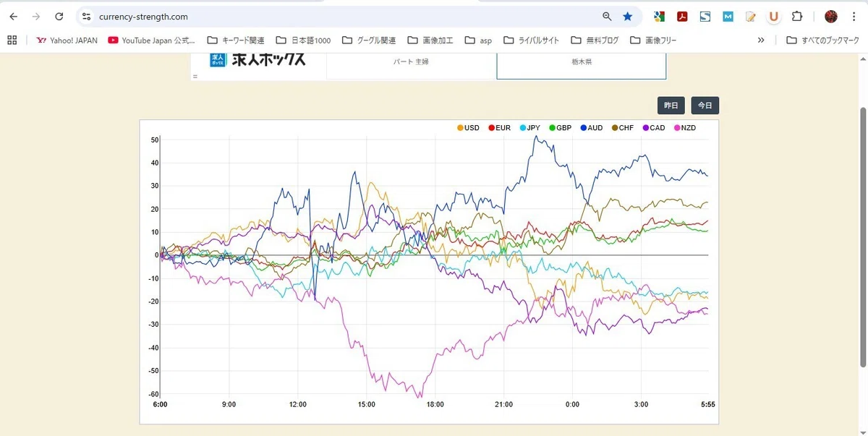The height and width of the screenshot is (436, 868).
Task: Toggle the JPY series in chart legend
Action: pos(529,128)
